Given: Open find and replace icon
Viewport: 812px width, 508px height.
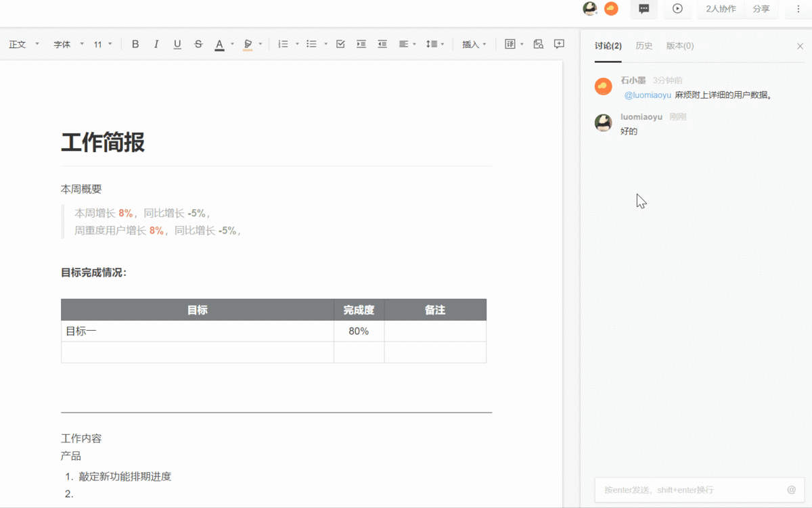Looking at the screenshot, I should coord(538,44).
